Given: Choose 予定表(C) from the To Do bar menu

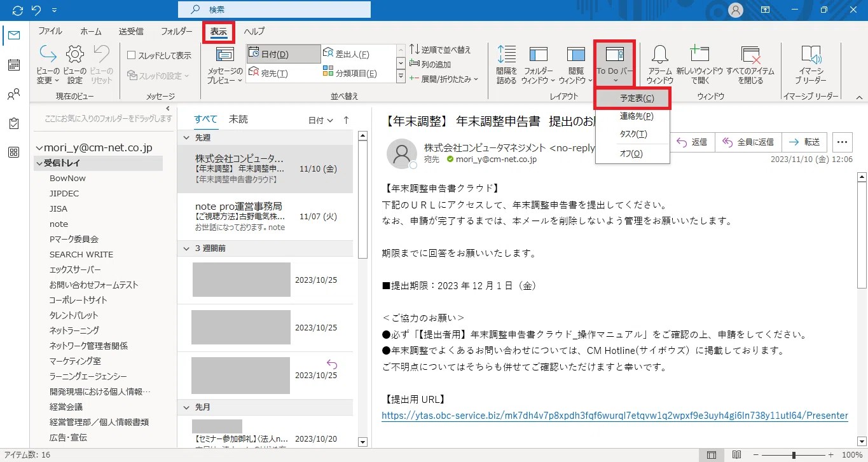Looking at the screenshot, I should pos(633,99).
